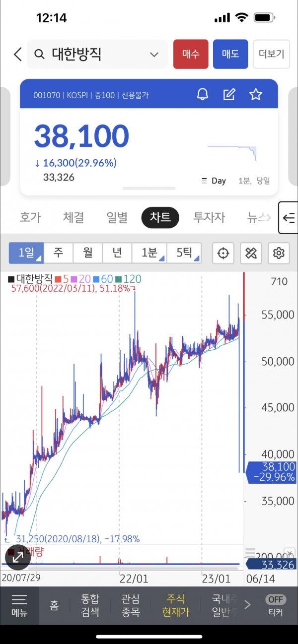Tap the 38,100 current price label on axis
This screenshot has width=298, height=644.
coord(271,472)
